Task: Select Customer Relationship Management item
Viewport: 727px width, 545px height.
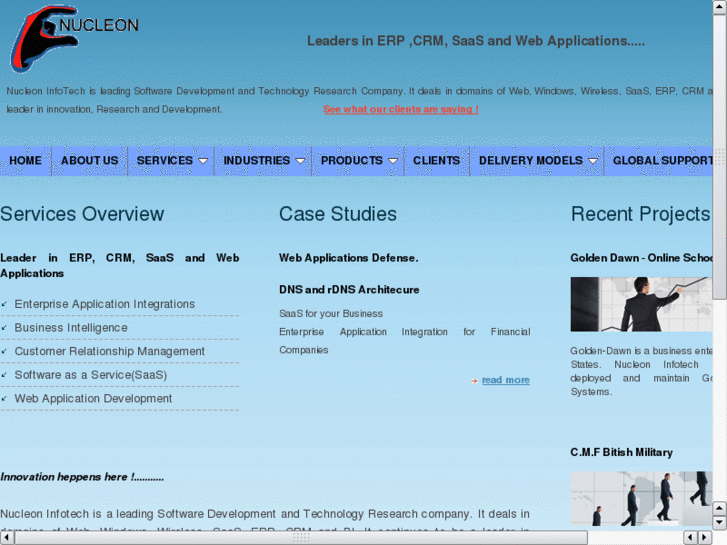Action: click(109, 351)
